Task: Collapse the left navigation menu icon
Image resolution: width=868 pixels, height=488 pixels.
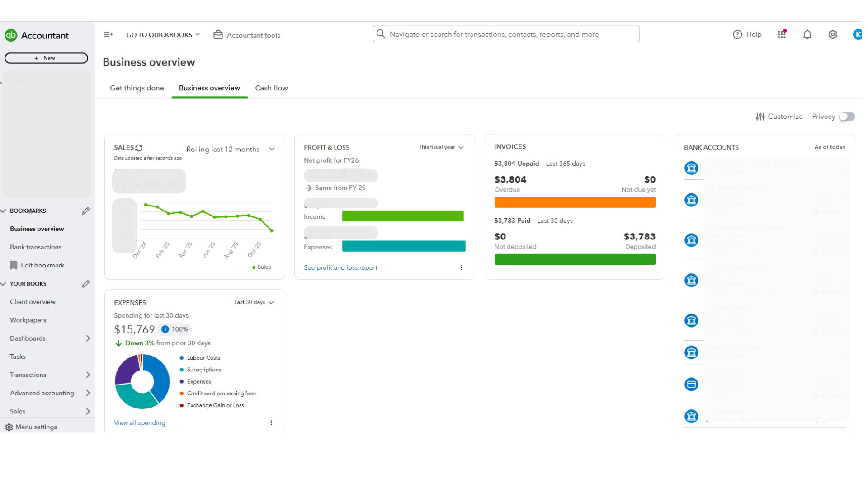Action: click(108, 34)
